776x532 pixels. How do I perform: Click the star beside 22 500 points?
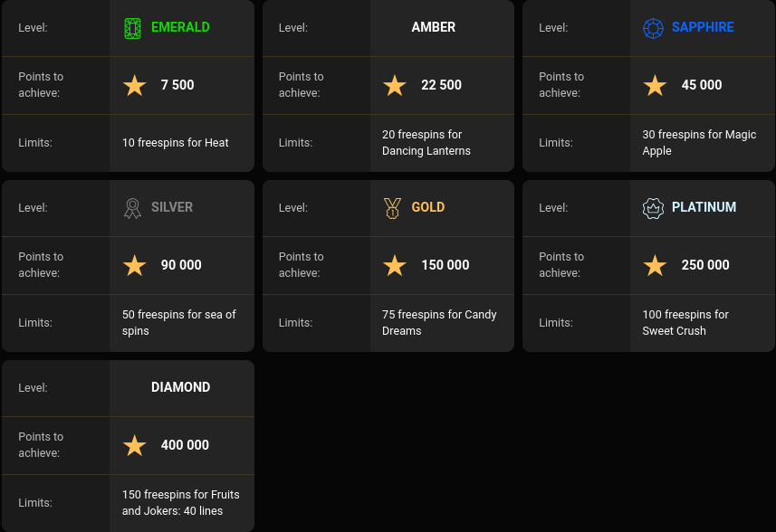(395, 85)
